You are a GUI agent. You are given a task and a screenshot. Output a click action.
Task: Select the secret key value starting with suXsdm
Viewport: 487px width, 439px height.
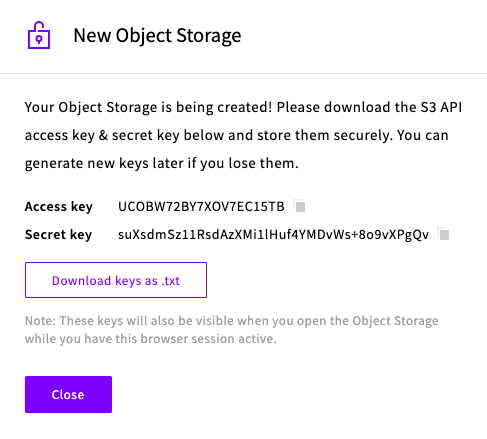pyautogui.click(x=273, y=235)
